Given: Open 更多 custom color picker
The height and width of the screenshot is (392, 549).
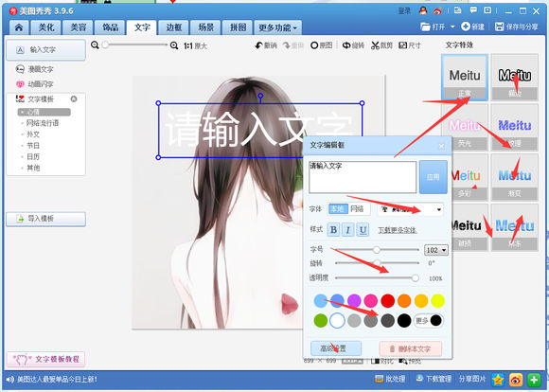Looking at the screenshot, I should coord(429,321).
